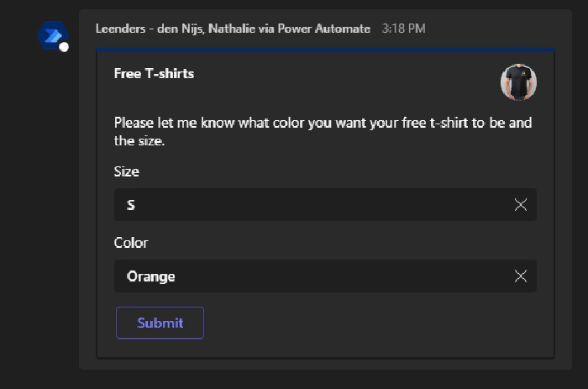This screenshot has width=588, height=389.
Task: Click the selected value "S" text
Action: pyautogui.click(x=130, y=205)
